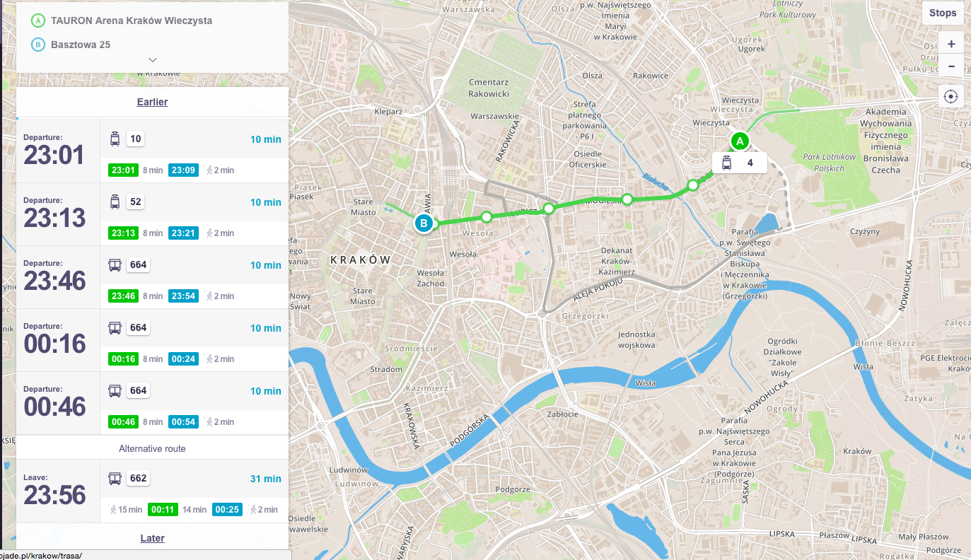Click the bus icon of line 662

click(x=115, y=479)
